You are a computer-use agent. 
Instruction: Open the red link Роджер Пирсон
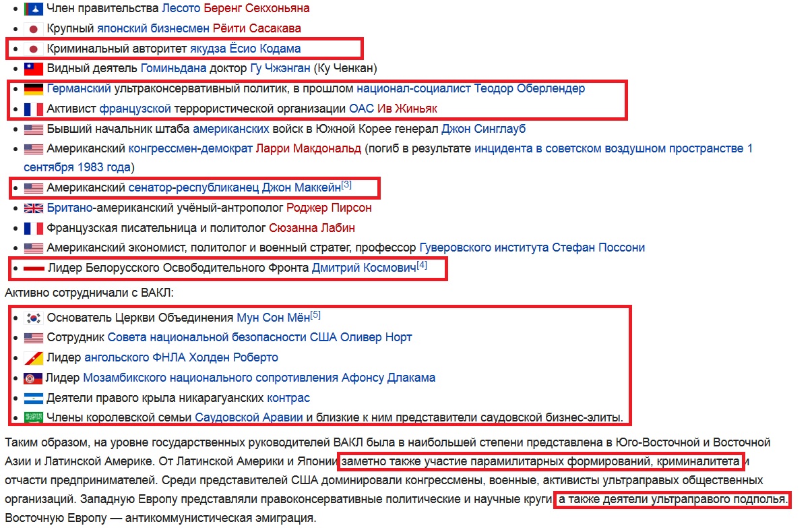(329, 208)
